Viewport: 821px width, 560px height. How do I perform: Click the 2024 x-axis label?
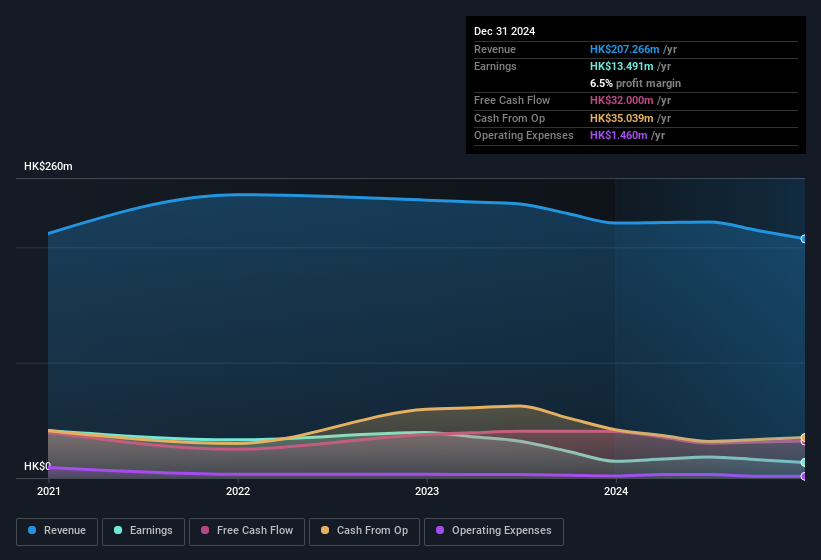(x=616, y=491)
